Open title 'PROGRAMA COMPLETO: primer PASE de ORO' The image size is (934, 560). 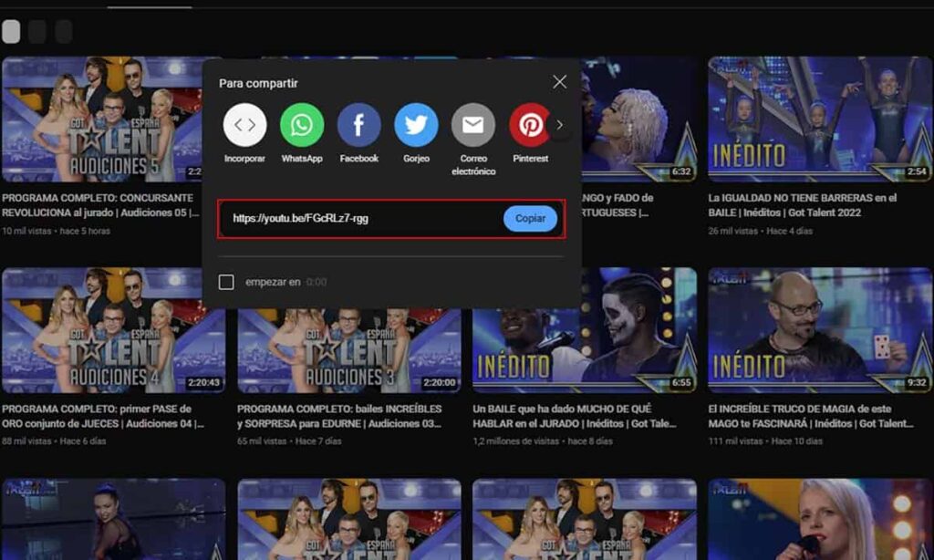tap(102, 416)
